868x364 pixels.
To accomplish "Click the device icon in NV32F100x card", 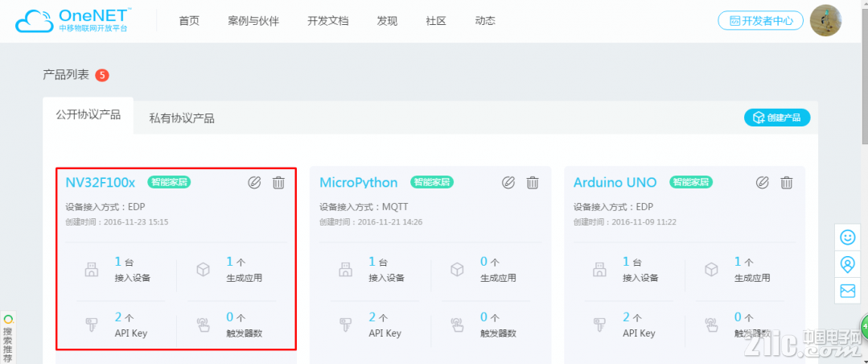I will [x=91, y=270].
